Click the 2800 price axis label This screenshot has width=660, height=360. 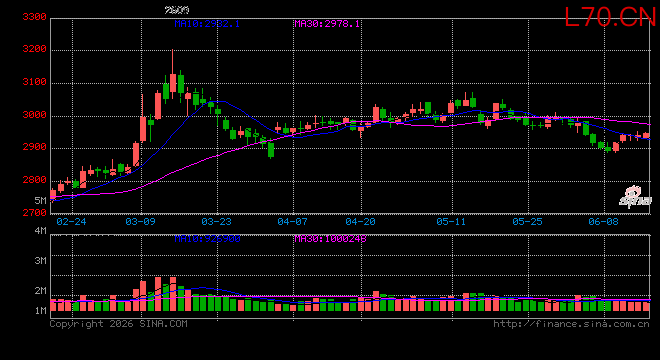pos(34,180)
